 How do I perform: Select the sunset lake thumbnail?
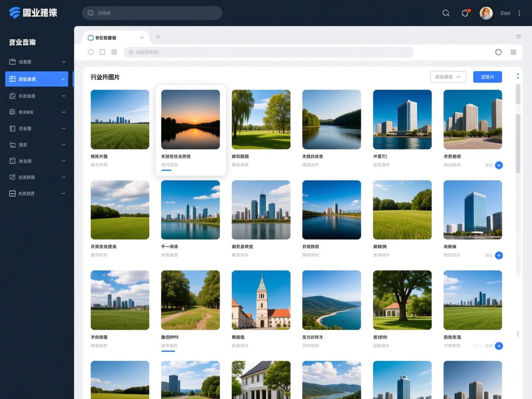pyautogui.click(x=190, y=119)
